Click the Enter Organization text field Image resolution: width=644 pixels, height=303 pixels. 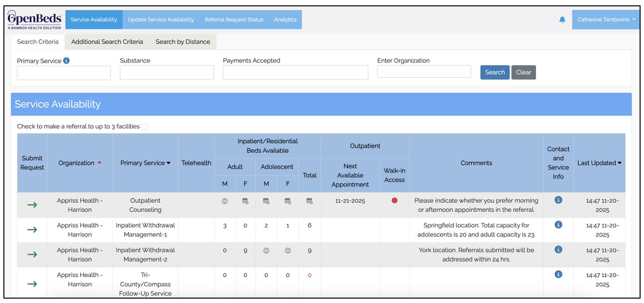[x=424, y=71]
